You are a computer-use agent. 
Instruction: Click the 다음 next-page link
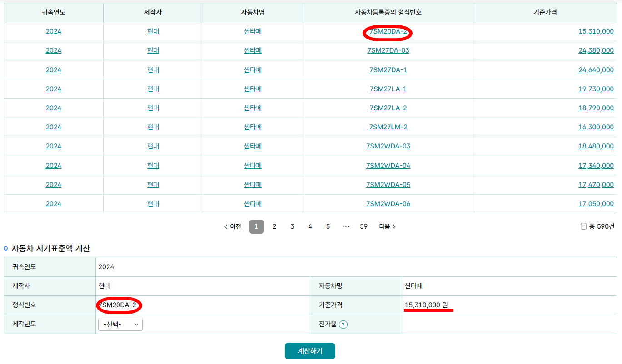(x=388, y=226)
